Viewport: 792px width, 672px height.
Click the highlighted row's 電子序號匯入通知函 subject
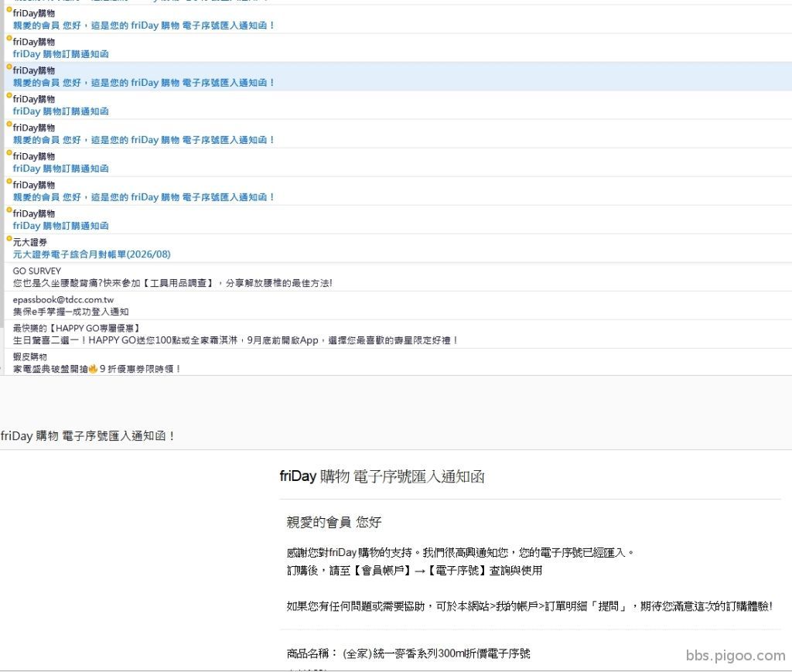click(x=143, y=83)
